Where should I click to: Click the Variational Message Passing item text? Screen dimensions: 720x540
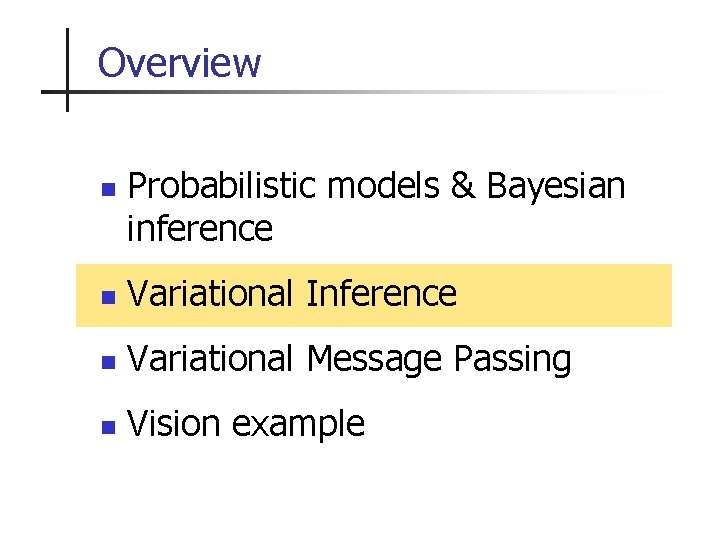[350, 359]
